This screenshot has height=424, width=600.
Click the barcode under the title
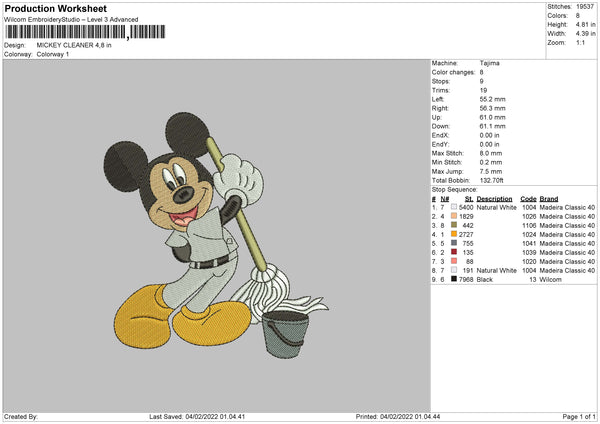(85, 32)
